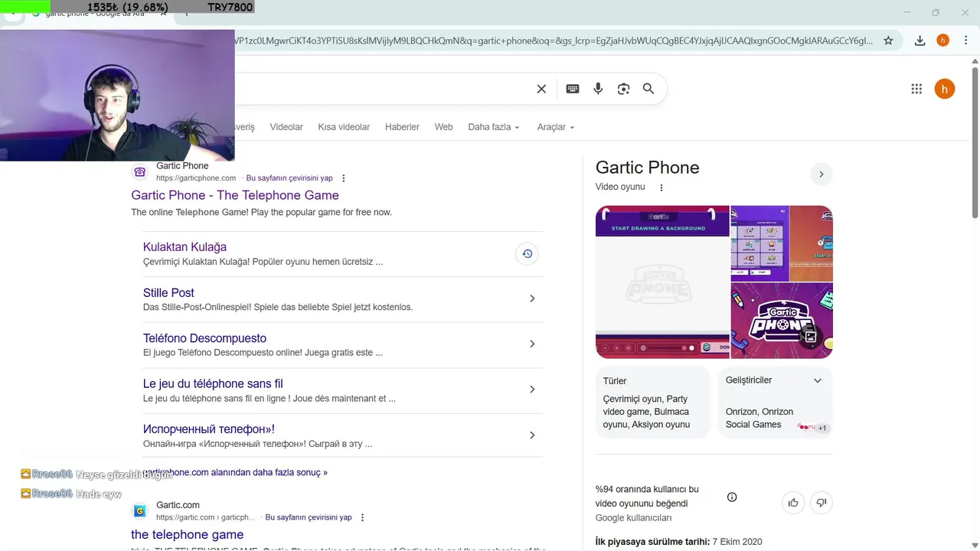The width and height of the screenshot is (980, 551).
Task: Click Google kullanıcıları text
Action: pyautogui.click(x=633, y=518)
